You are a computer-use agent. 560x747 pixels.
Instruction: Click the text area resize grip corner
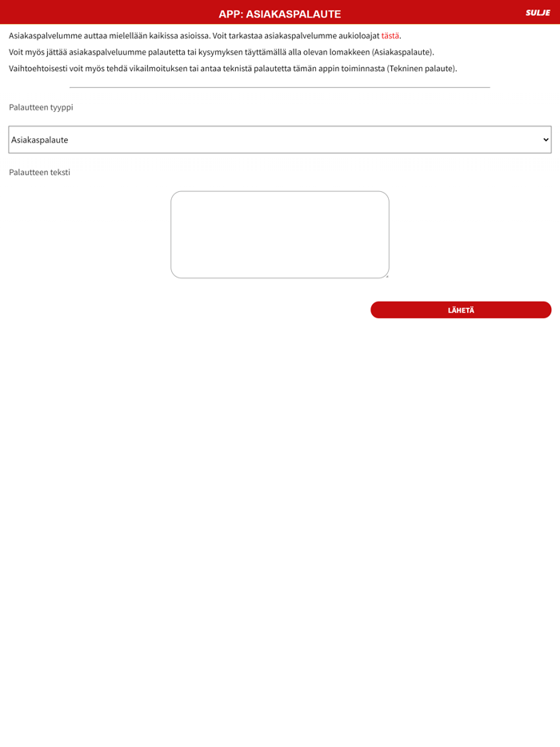coord(386,275)
